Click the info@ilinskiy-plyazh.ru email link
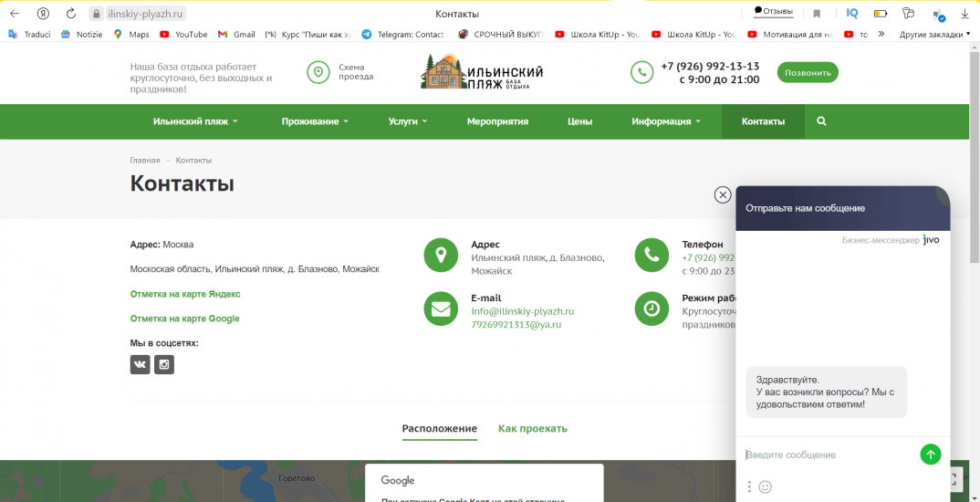 click(x=522, y=311)
